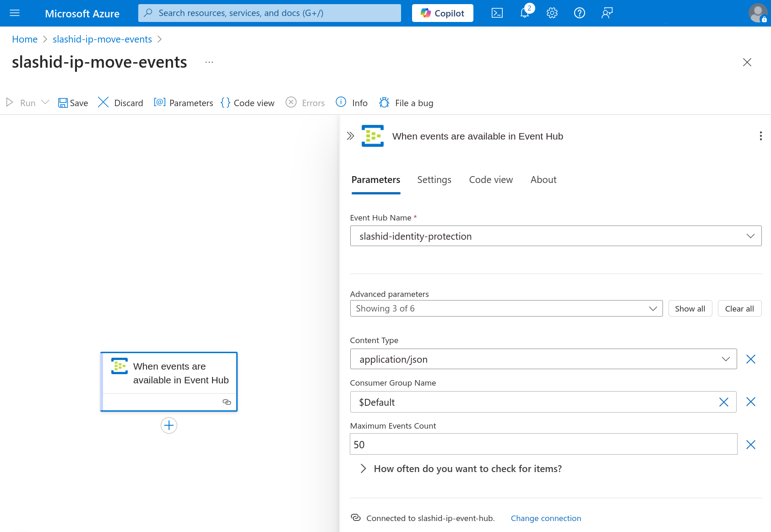
Task: Open the Cloud Shell terminal icon
Action: 497,13
